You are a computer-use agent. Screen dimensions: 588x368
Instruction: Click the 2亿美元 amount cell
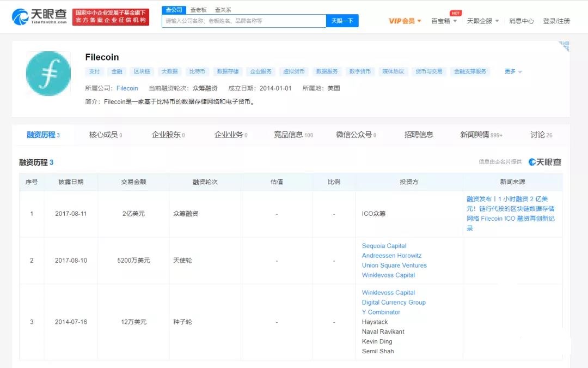click(133, 214)
